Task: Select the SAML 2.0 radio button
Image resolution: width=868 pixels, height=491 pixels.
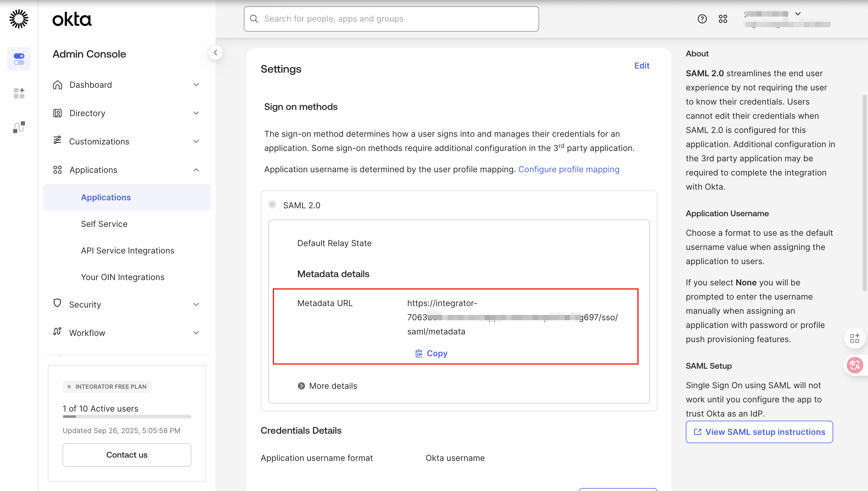Action: click(272, 205)
